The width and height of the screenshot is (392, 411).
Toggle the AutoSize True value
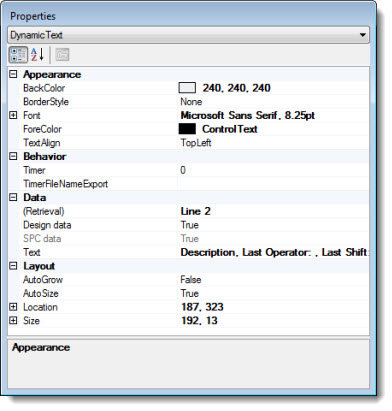tap(273, 293)
